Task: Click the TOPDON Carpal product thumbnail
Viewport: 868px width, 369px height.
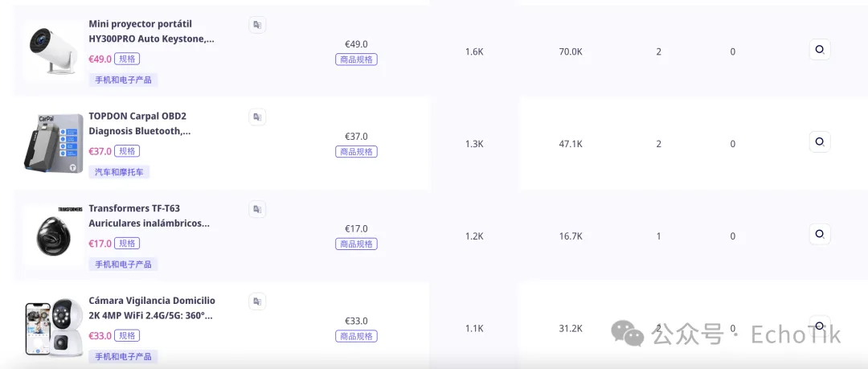Action: [x=53, y=144]
